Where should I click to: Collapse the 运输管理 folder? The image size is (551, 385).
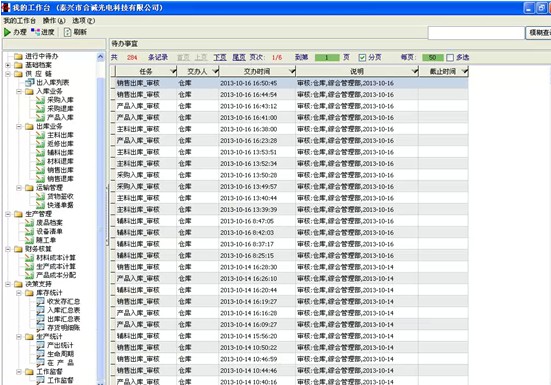click(19, 188)
